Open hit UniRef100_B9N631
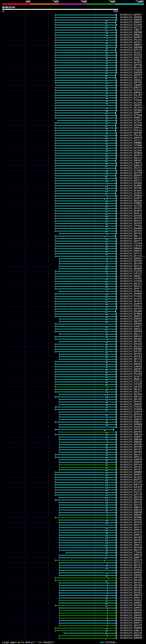 [131, 35]
